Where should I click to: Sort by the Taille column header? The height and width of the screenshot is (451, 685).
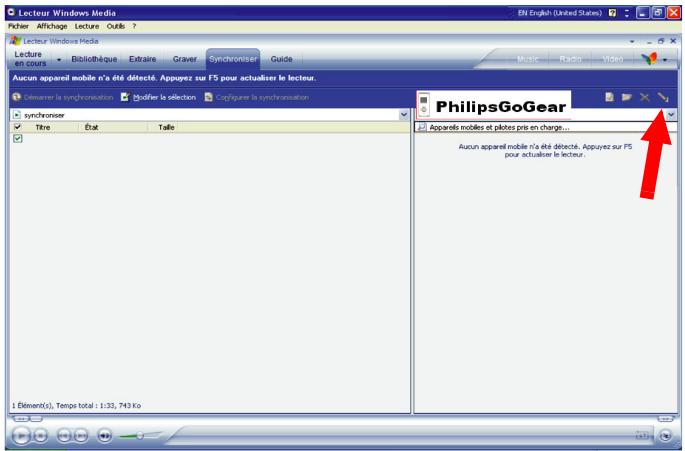coord(166,127)
